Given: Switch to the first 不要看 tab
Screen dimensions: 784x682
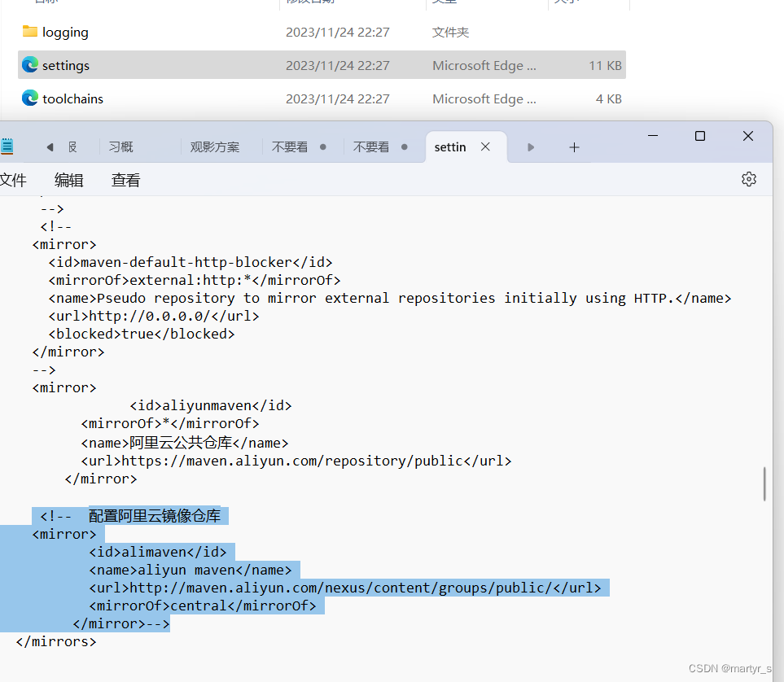Looking at the screenshot, I should click(290, 147).
